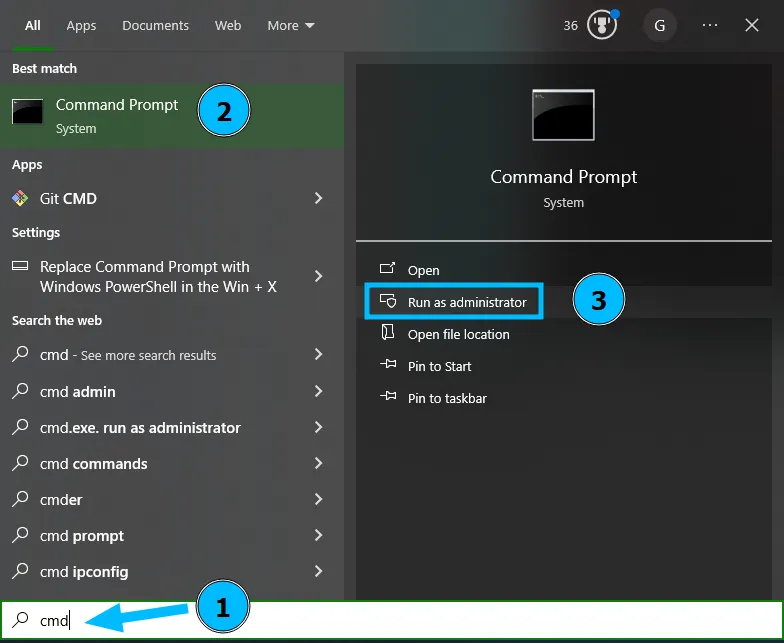Expand the cmd admin suggestion arrow

pyautogui.click(x=318, y=391)
